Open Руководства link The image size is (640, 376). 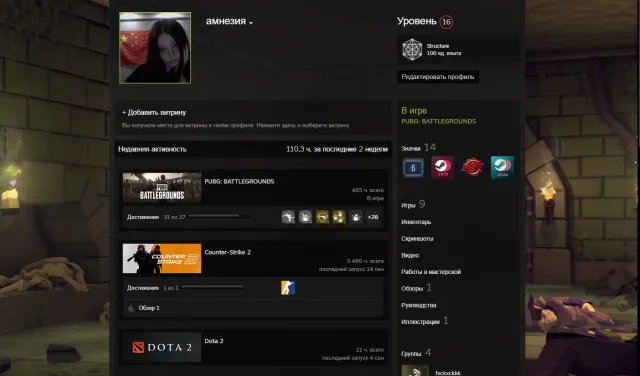418,305
